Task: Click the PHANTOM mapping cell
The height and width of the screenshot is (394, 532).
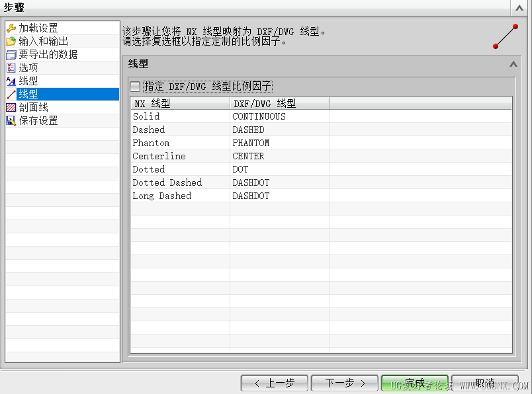Action: (280, 143)
